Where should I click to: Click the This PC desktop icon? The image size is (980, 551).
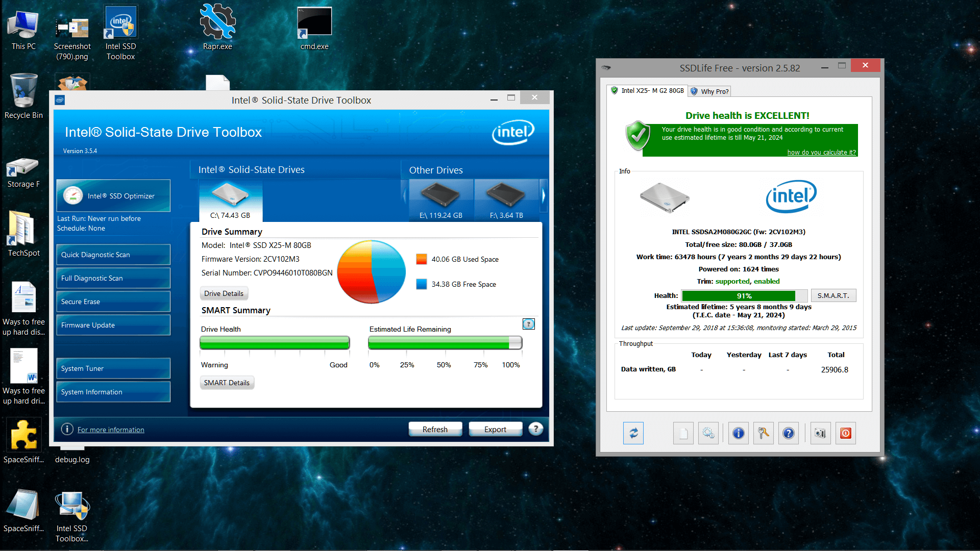click(x=23, y=30)
